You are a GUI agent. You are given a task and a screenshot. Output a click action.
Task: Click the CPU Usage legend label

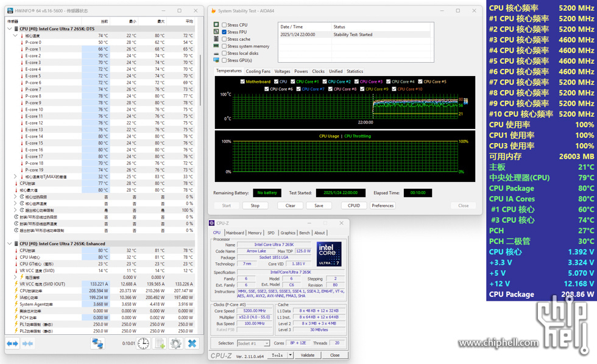coord(329,136)
